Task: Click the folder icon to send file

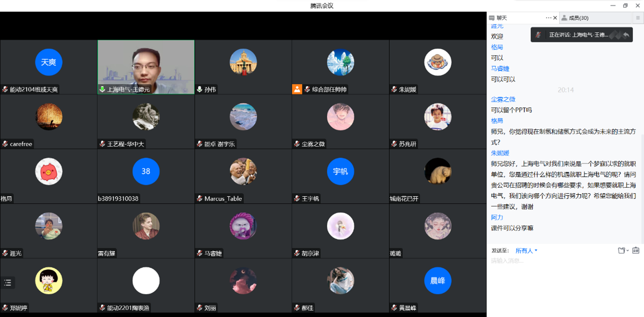Action: point(621,251)
